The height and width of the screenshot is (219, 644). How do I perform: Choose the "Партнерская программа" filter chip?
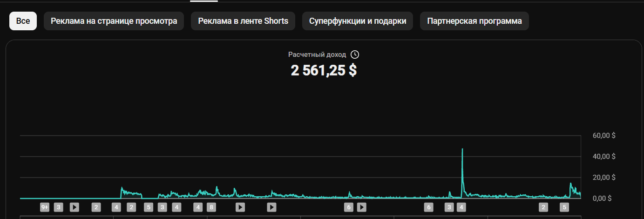475,21
